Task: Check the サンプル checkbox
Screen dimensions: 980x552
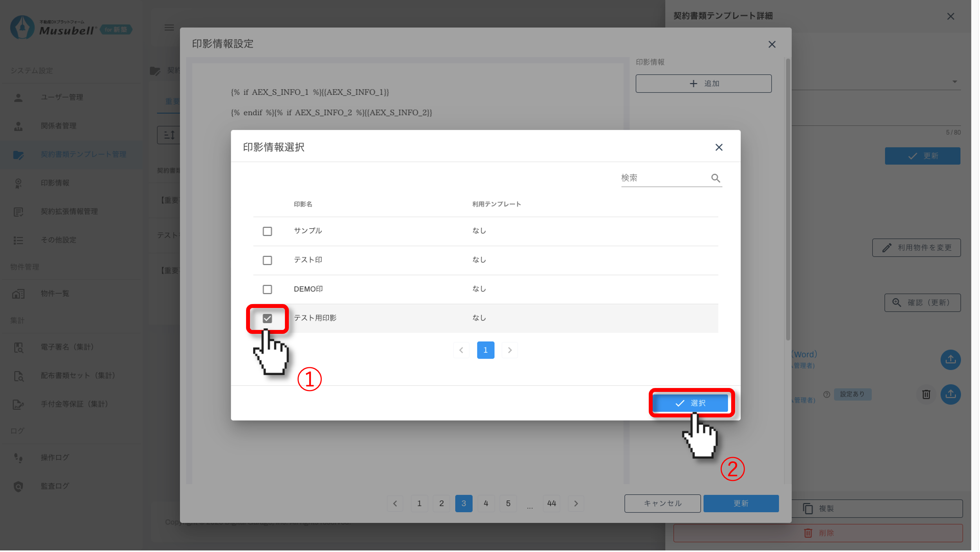Action: point(267,231)
